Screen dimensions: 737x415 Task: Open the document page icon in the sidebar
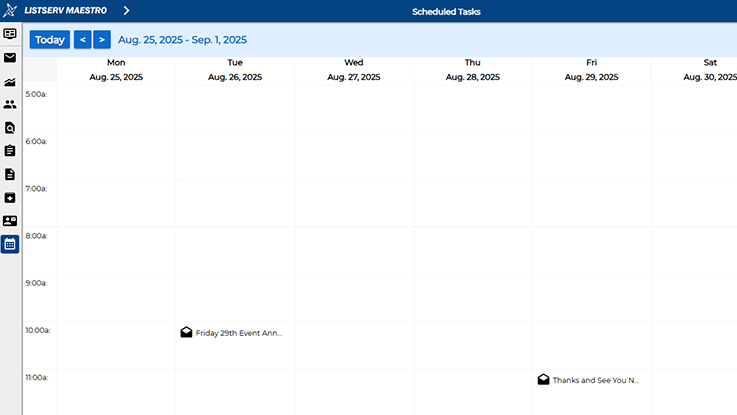[x=10, y=174]
